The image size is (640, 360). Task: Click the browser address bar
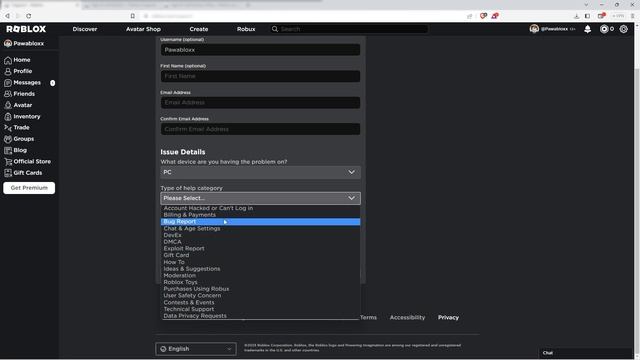click(x=302, y=16)
